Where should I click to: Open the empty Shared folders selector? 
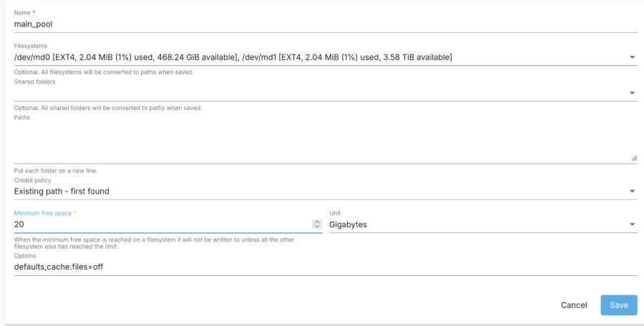click(x=315, y=93)
